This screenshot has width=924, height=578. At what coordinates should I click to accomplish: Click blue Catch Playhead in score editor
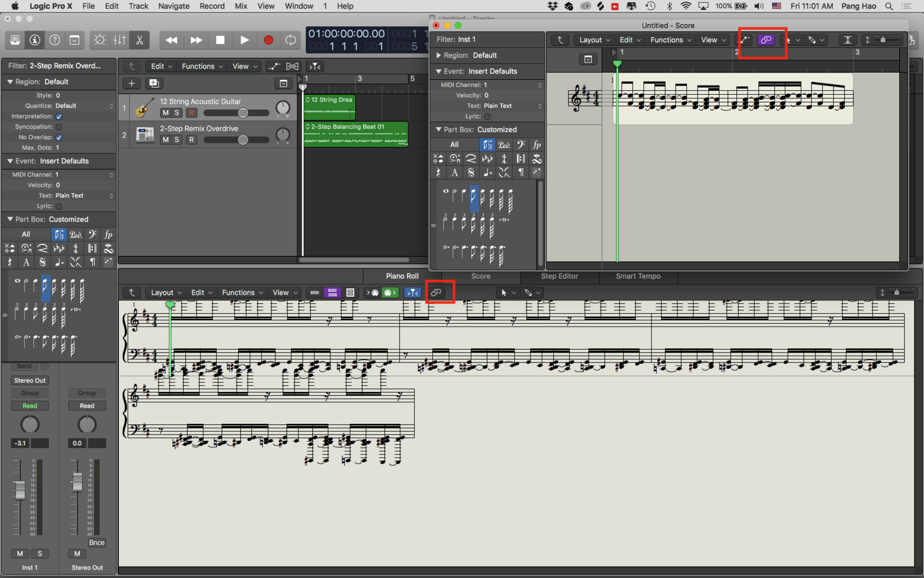click(412, 292)
